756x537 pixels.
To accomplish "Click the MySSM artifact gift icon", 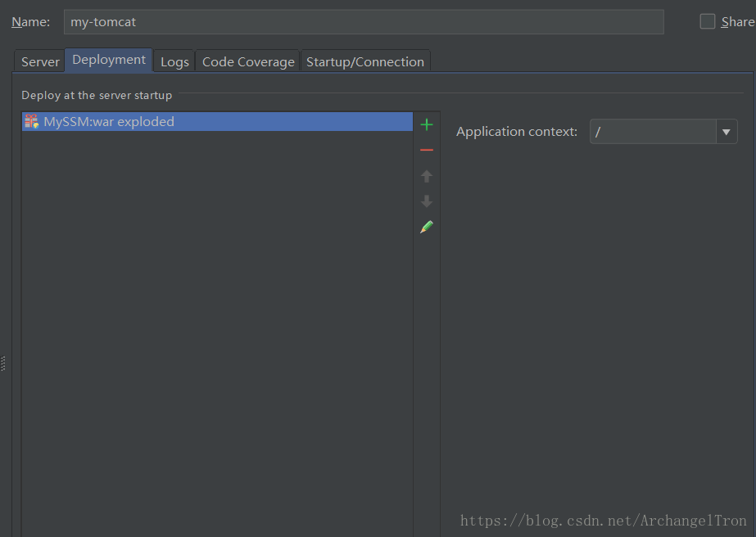I will [32, 121].
